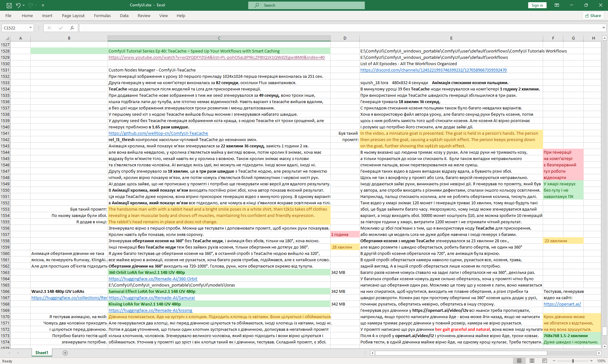Click the Search box in title bar

306,5
